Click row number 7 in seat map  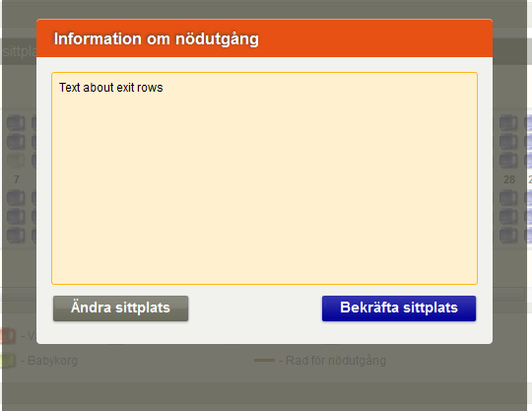(17, 179)
